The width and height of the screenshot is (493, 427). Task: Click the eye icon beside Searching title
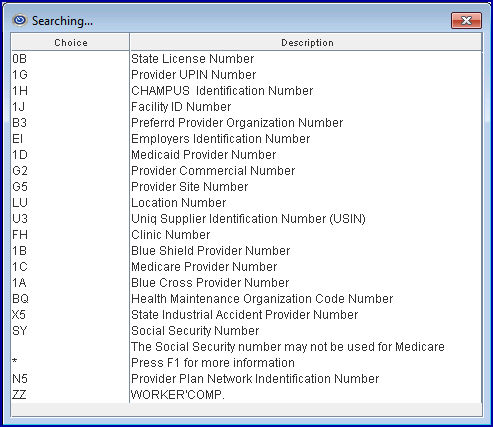20,21
